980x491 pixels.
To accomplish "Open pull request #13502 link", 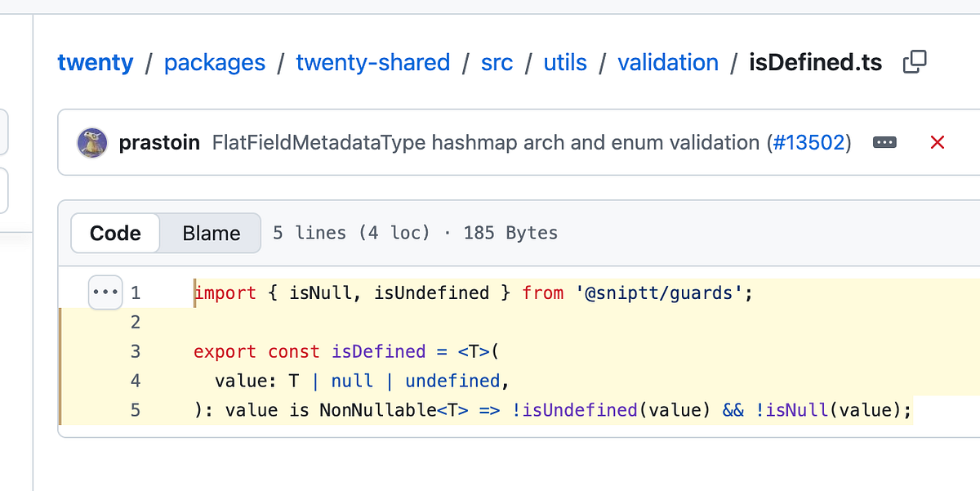I will 808,143.
